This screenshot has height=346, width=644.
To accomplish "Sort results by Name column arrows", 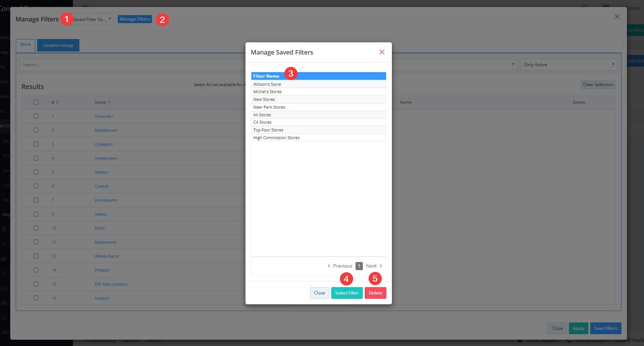I will 109,102.
